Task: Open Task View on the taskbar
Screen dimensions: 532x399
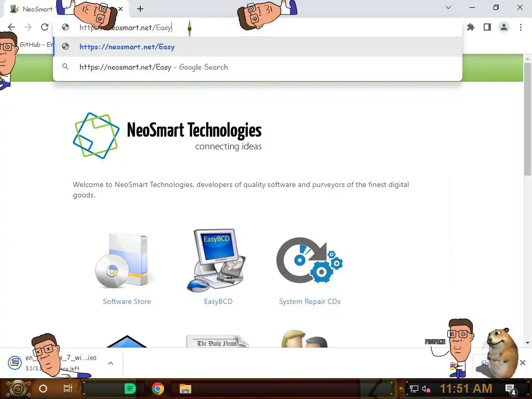Action: 68,389
